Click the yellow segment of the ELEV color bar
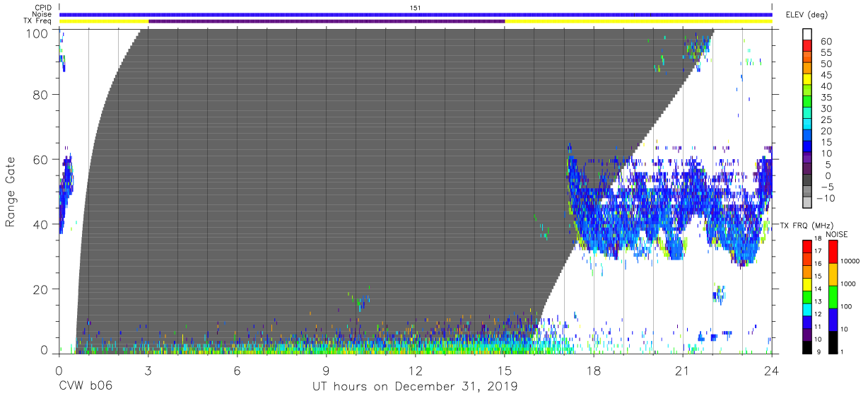Screen dimensions: 868x401 [807, 79]
